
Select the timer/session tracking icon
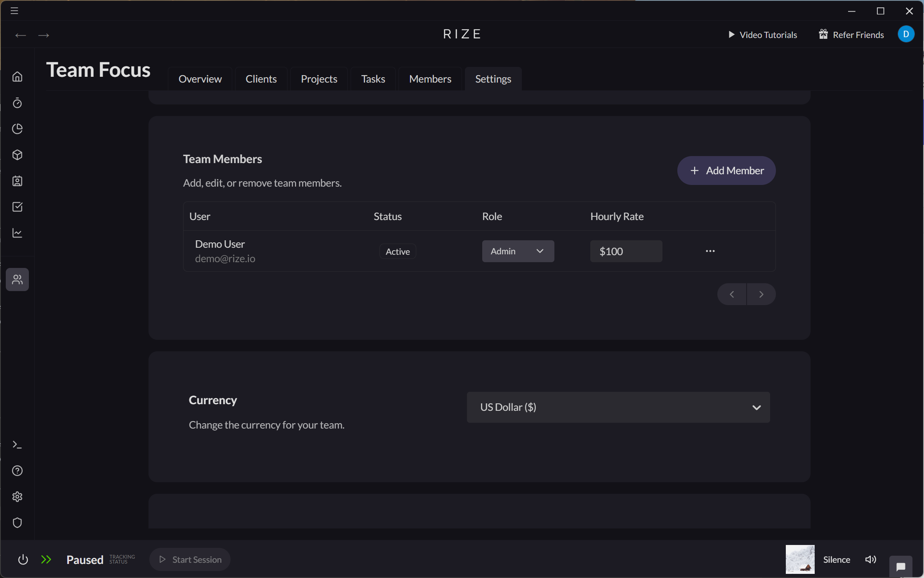click(17, 103)
